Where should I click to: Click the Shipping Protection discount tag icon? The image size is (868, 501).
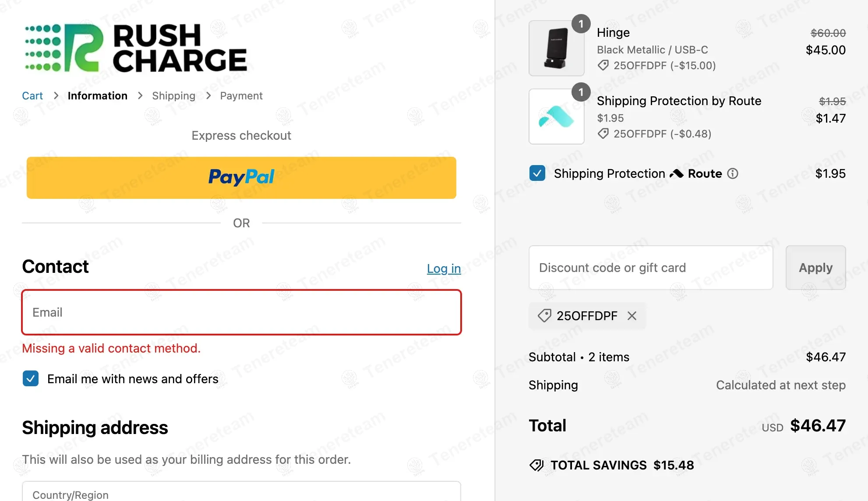[603, 134]
